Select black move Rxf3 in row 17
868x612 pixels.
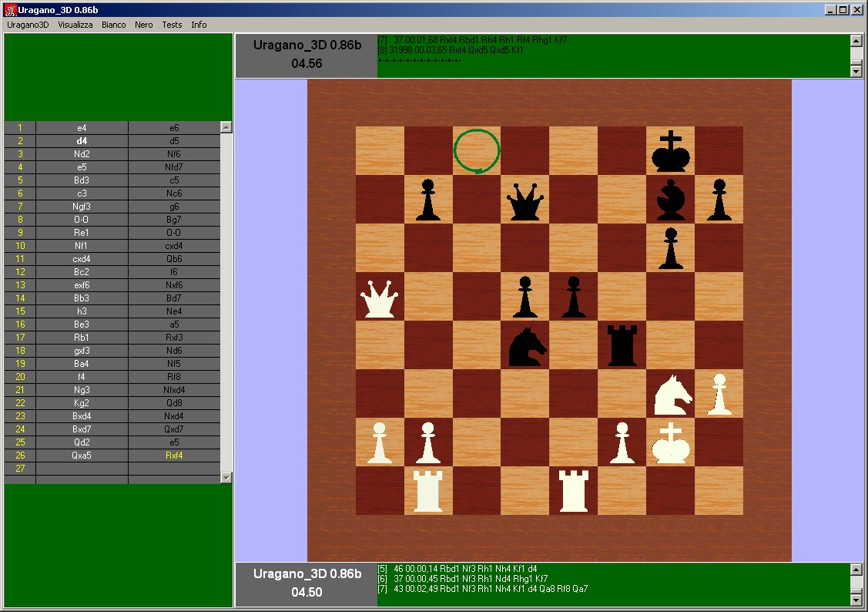point(174,338)
